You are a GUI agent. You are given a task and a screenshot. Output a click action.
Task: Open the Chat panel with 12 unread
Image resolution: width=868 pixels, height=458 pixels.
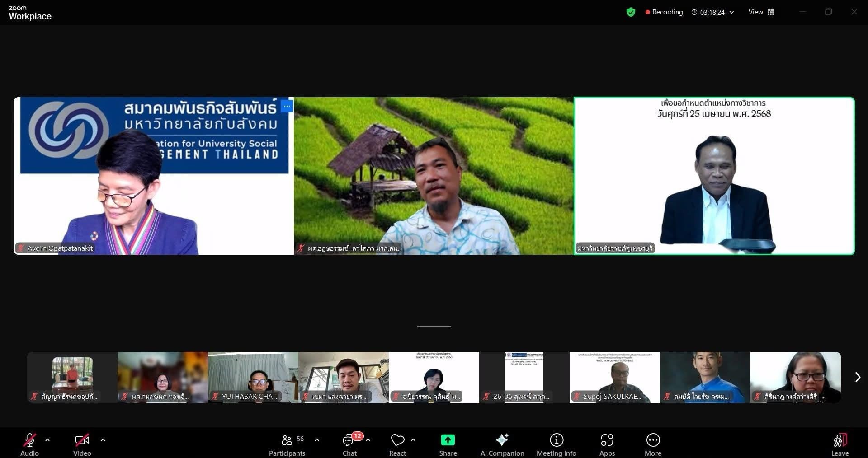pyautogui.click(x=349, y=444)
